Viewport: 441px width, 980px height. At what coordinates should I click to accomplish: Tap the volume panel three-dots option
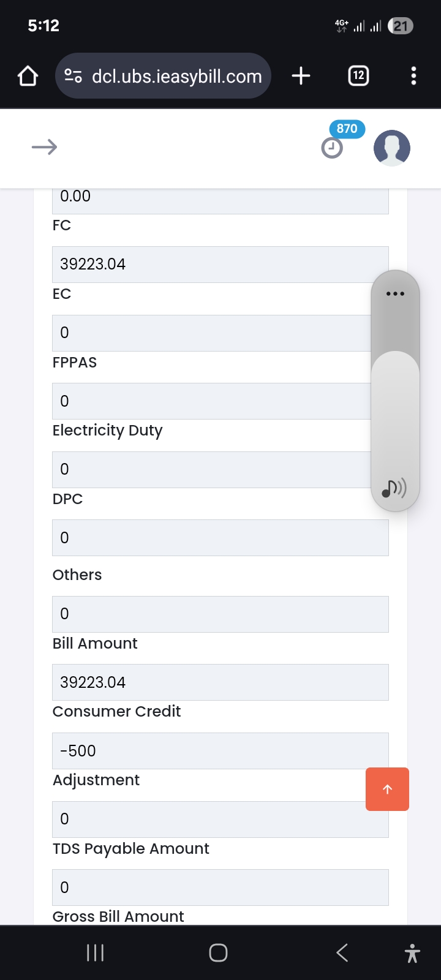coord(395,294)
